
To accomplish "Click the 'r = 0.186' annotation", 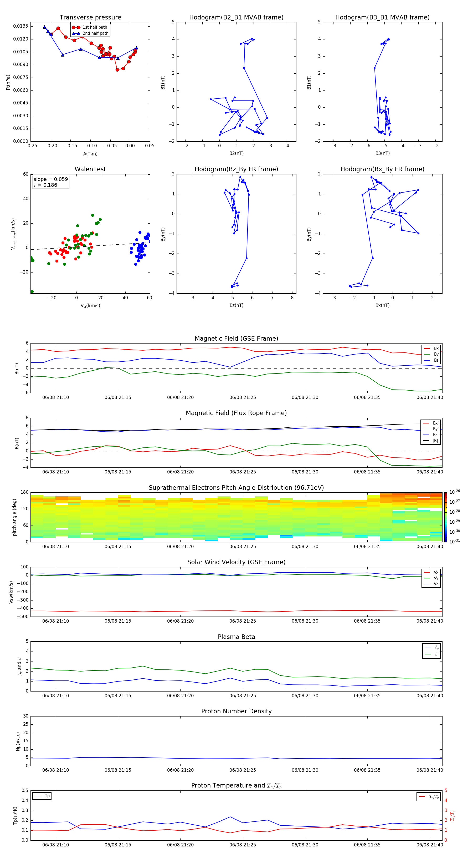I will tap(45, 185).
